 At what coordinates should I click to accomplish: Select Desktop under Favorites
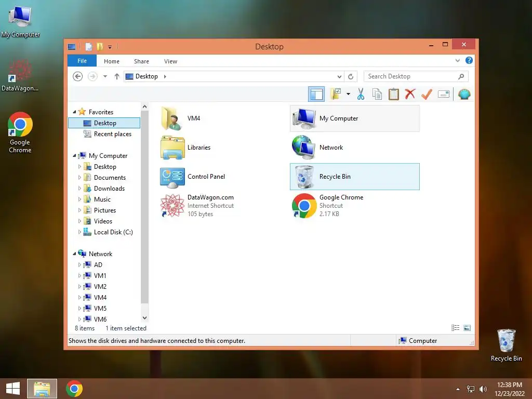pos(104,123)
